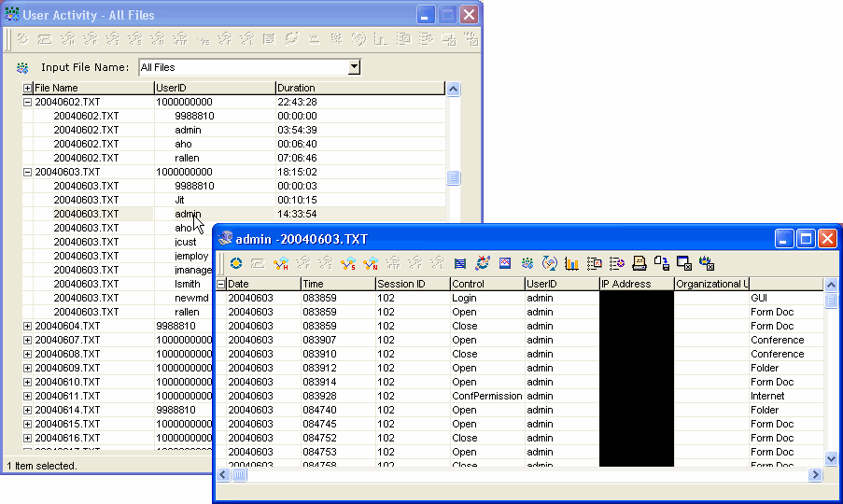Screen dimensions: 843x504
Task: Click the grayed-out phone icon in admin toolbar
Action: pos(258,263)
